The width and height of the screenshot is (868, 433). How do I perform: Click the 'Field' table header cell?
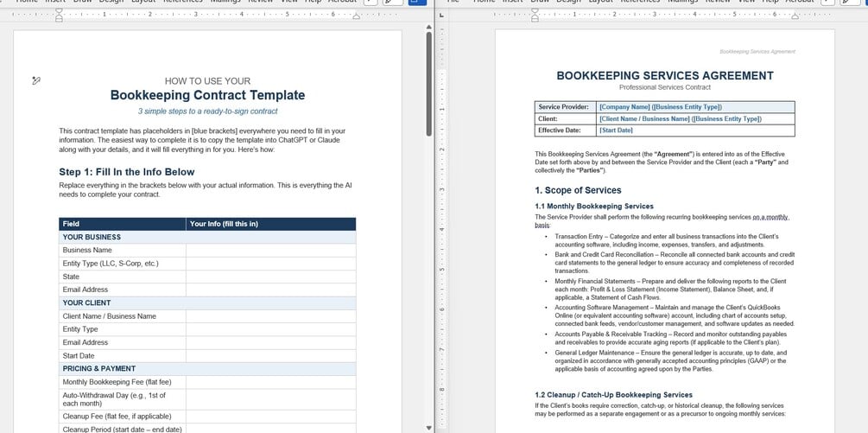[123, 224]
